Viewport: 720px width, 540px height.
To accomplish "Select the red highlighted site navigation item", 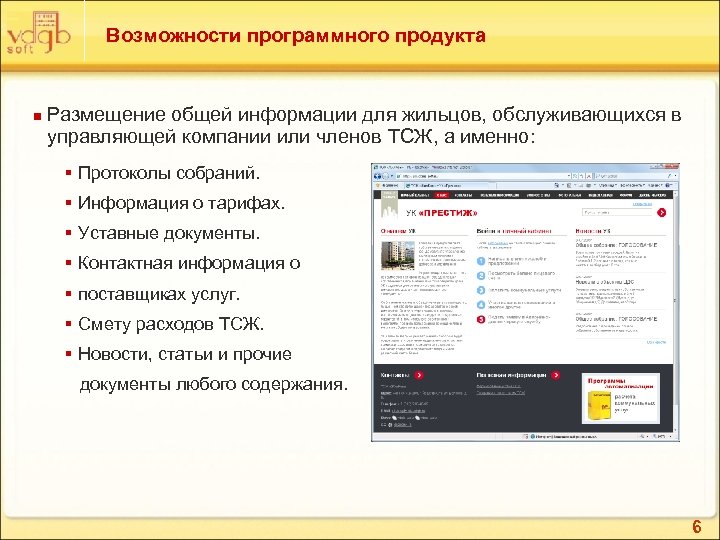I will click(x=442, y=195).
